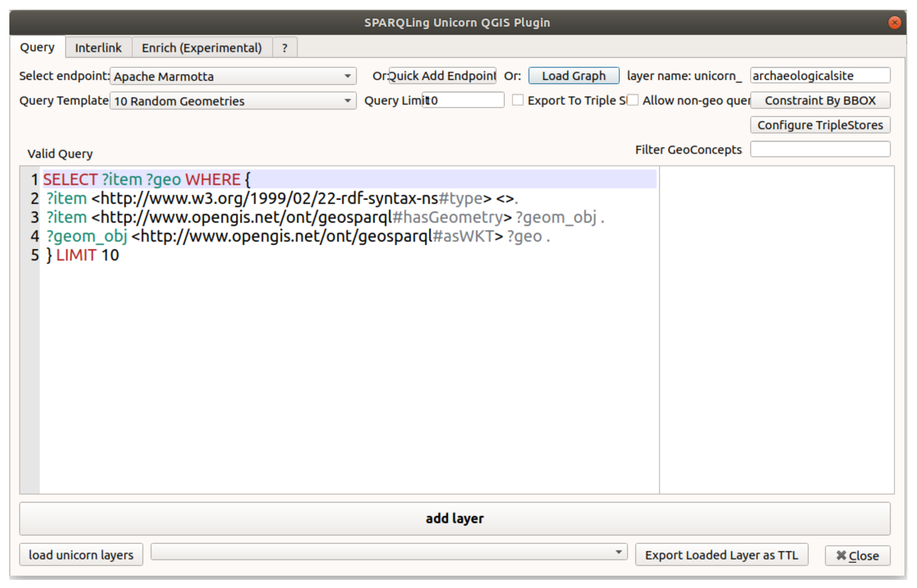
Task: Close the plugin with the orange X icon
Action: coord(894,23)
